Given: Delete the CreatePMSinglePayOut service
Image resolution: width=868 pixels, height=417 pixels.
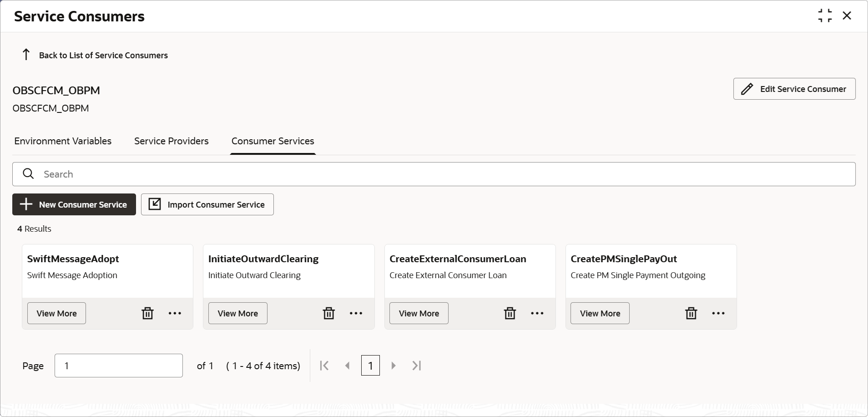Looking at the screenshot, I should tap(691, 313).
